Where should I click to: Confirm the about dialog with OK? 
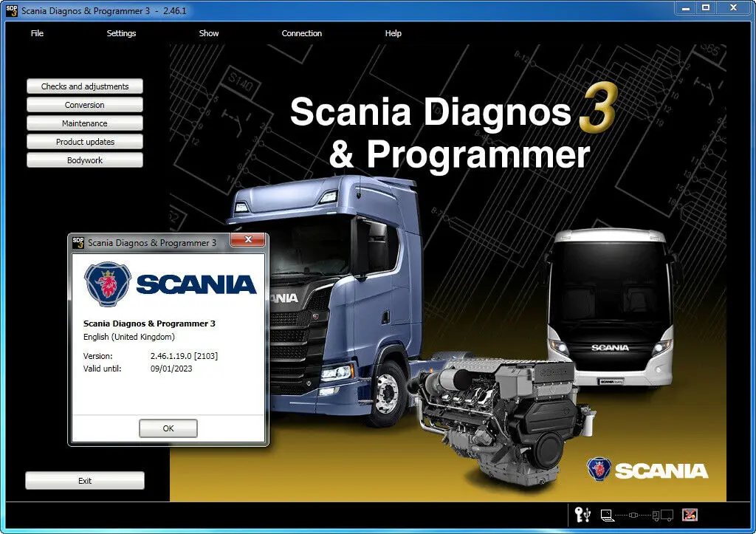168,428
